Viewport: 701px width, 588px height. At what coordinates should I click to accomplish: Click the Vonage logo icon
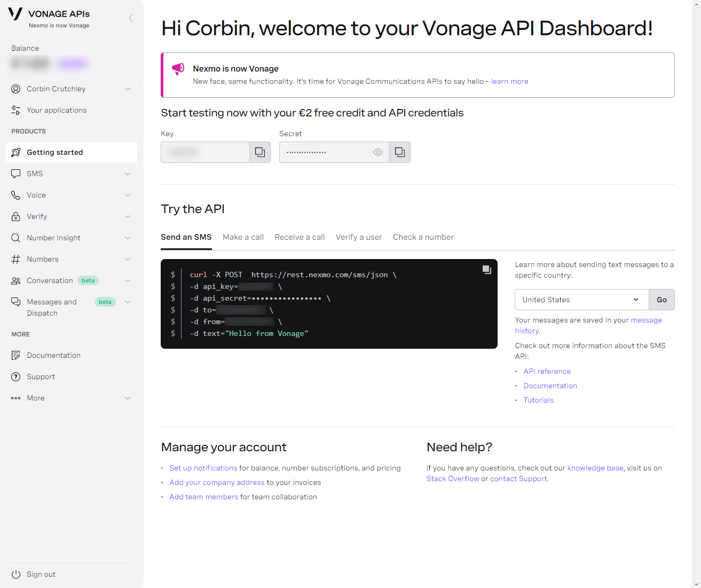pos(15,14)
